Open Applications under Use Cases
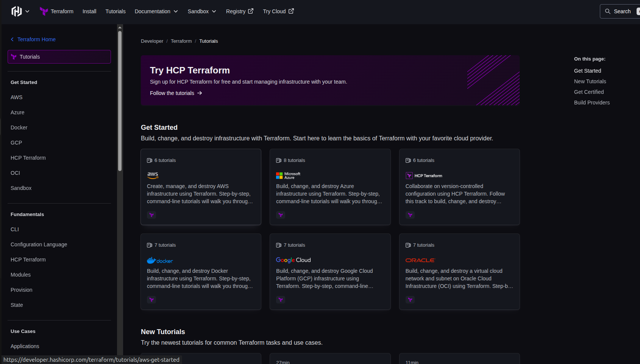 pyautogui.click(x=25, y=346)
